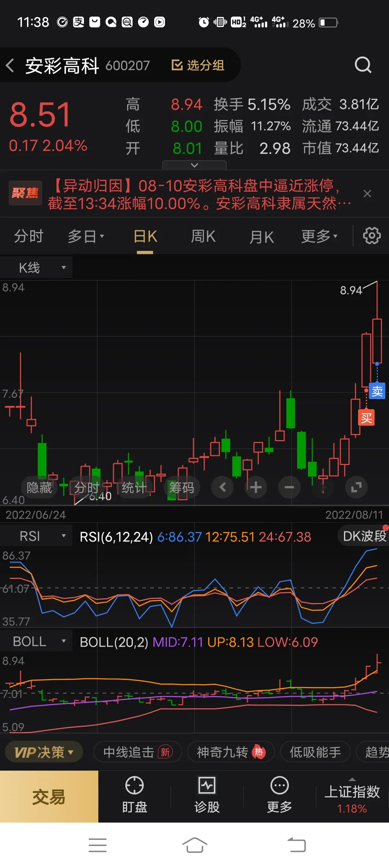Zoom out chart with minus button

point(289,487)
